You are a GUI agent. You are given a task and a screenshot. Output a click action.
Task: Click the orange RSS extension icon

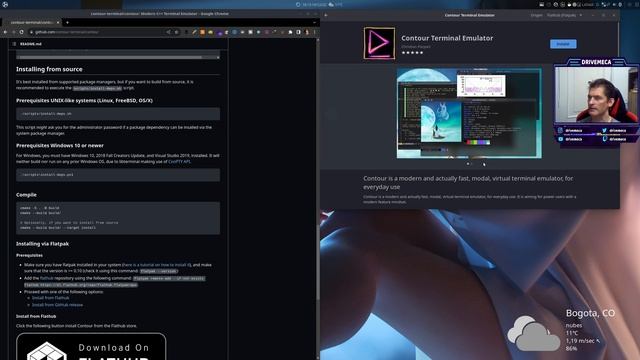202,32
